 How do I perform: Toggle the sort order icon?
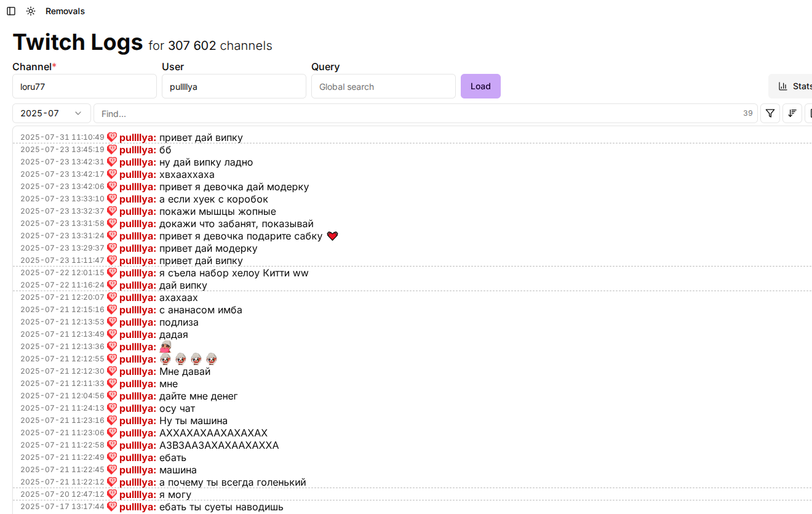point(792,113)
